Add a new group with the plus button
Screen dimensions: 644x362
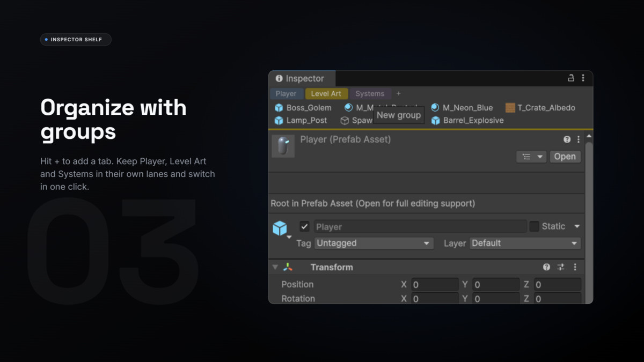tap(398, 94)
